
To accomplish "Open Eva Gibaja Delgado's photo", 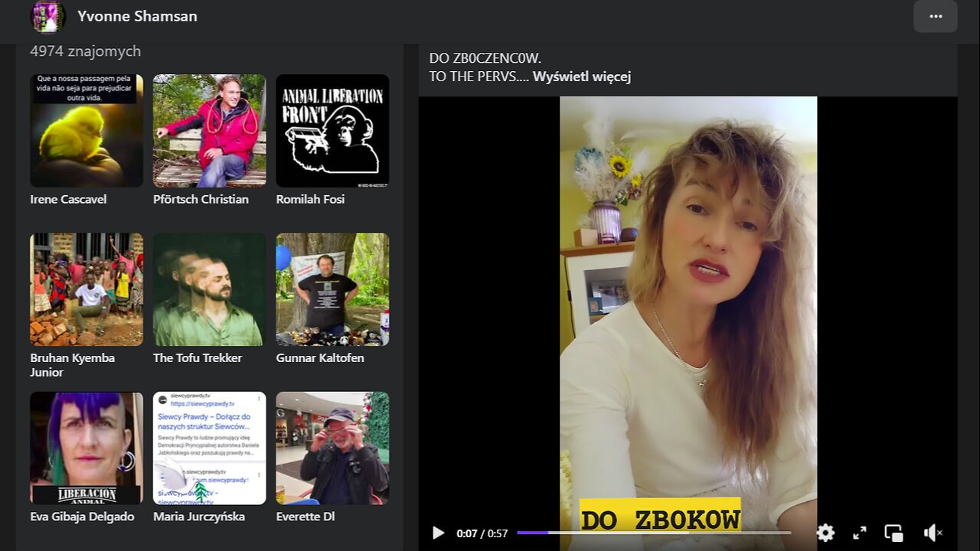I will tap(87, 448).
